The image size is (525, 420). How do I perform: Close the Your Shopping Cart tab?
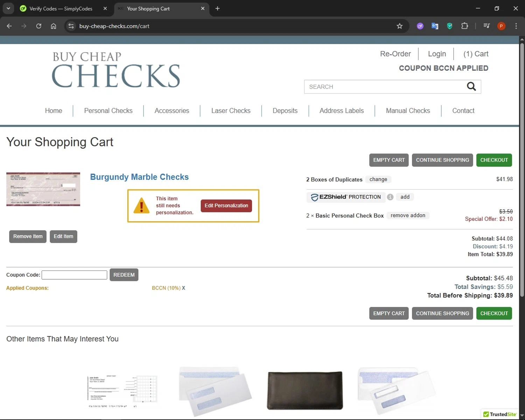[x=203, y=8]
